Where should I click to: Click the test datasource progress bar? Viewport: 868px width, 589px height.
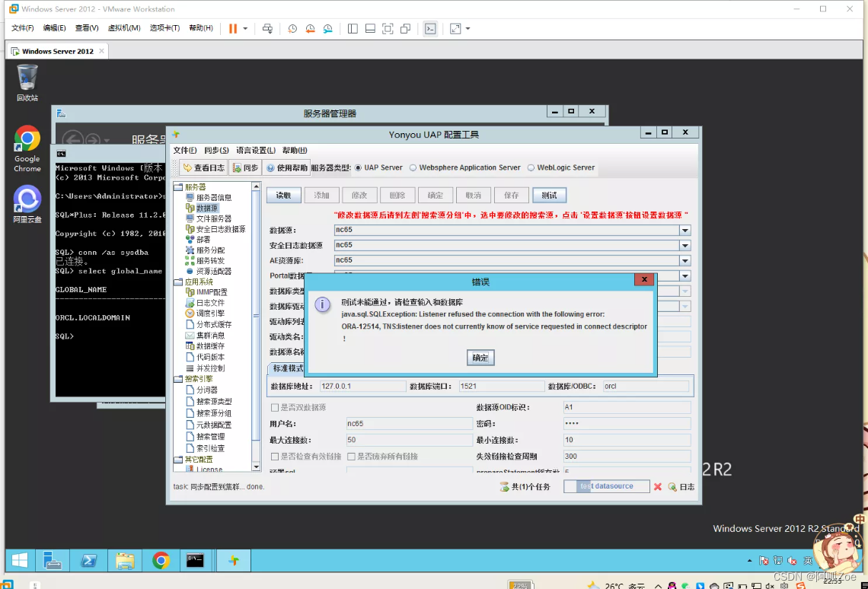pos(607,486)
